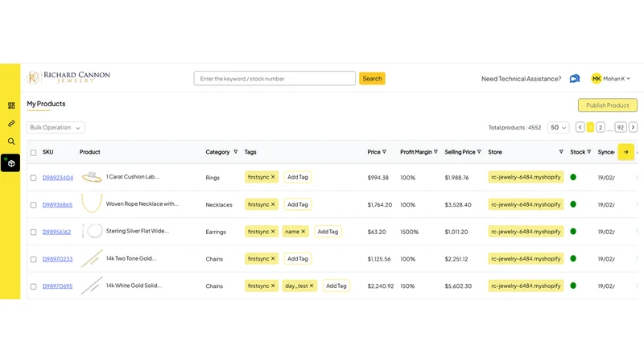Click the 1500% profit margin value
The height and width of the screenshot is (362, 644).
[410, 232]
